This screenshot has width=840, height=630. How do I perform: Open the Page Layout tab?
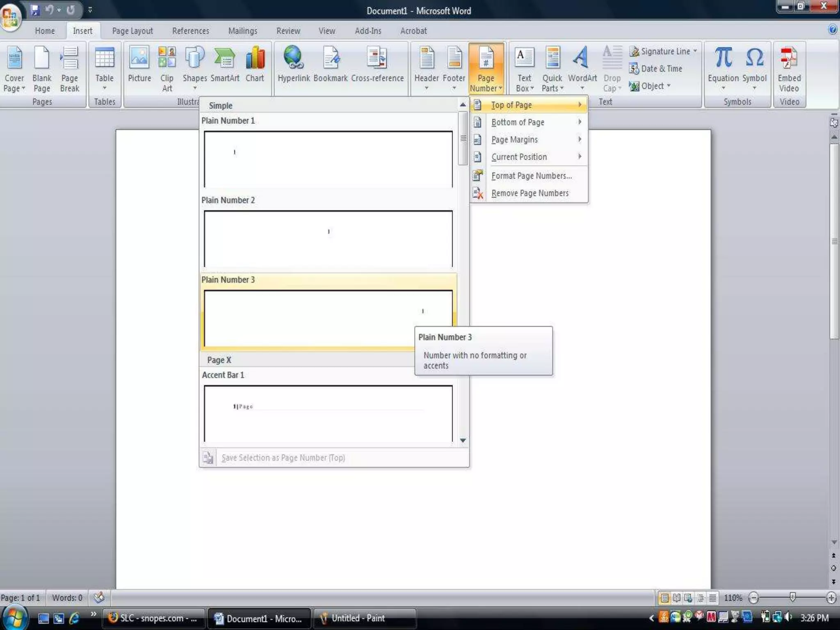tap(132, 31)
